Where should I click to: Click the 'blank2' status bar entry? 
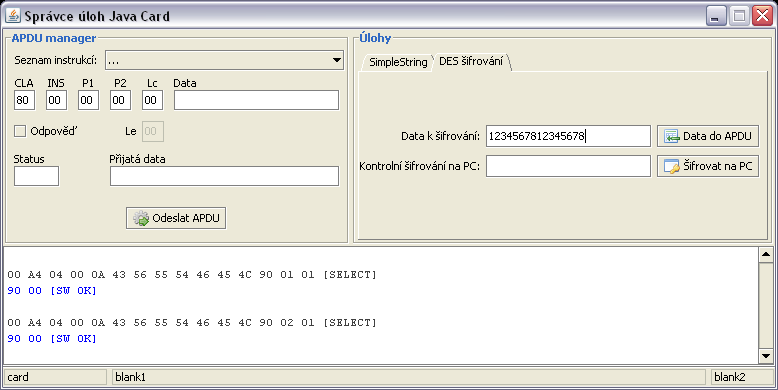click(x=743, y=377)
